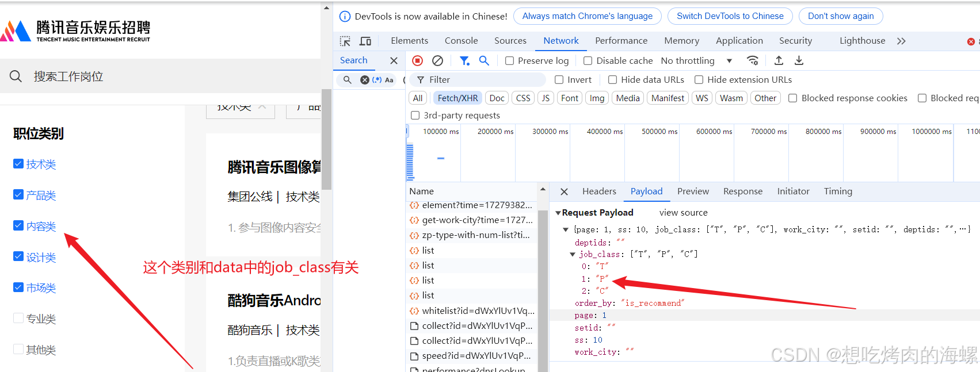Tick the Invert filter checkbox
This screenshot has height=372, width=980.
(x=559, y=80)
